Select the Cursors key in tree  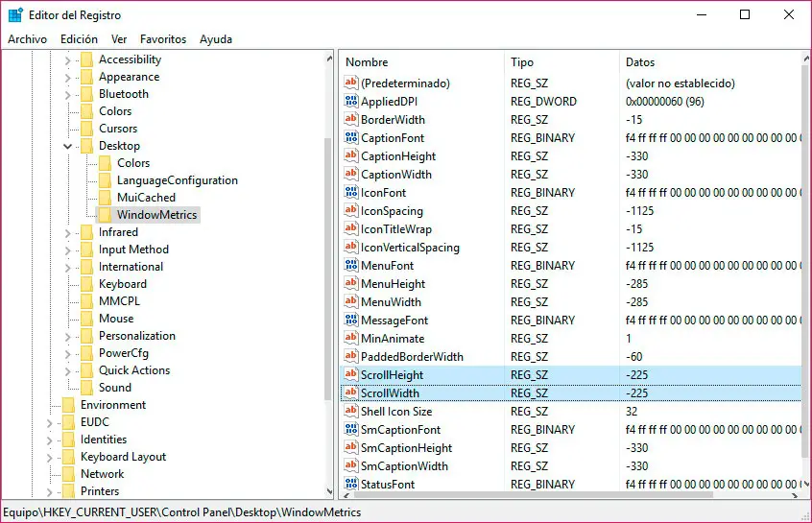click(118, 129)
